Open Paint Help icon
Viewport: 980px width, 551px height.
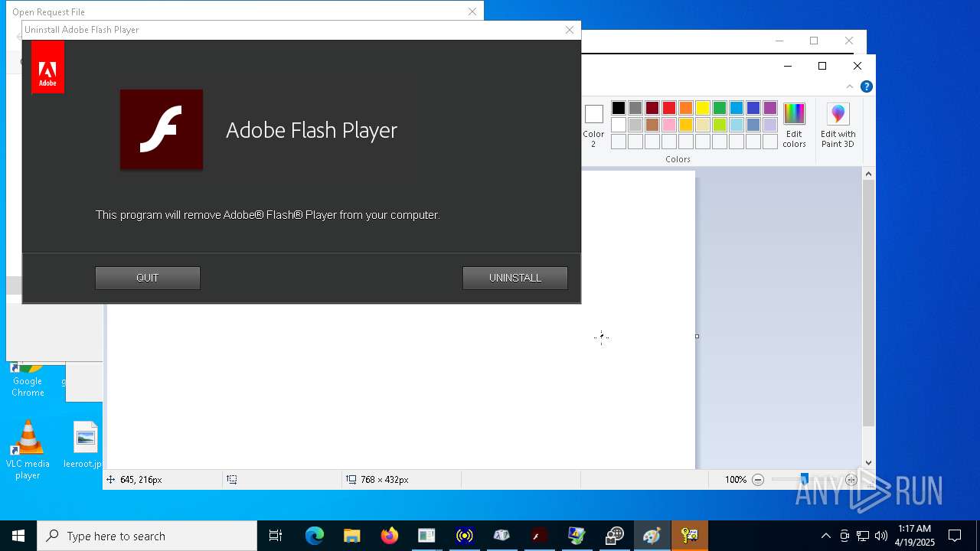coord(866,86)
